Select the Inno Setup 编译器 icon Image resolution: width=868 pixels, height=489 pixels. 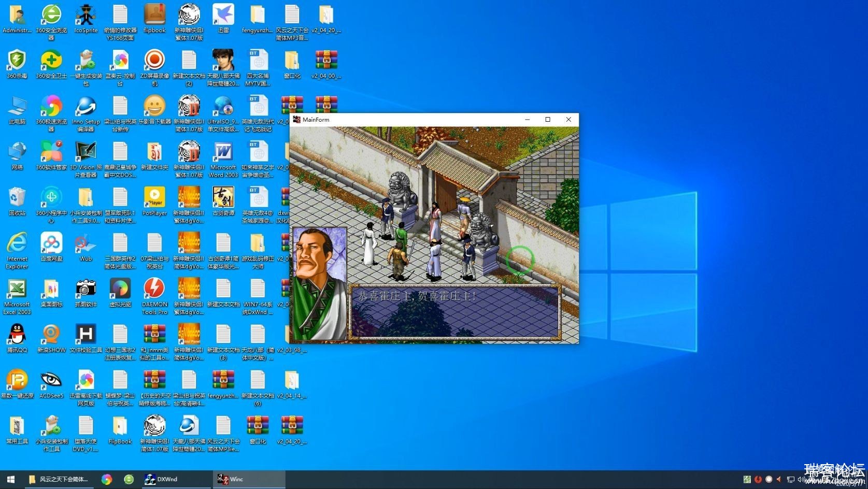pyautogui.click(x=86, y=113)
